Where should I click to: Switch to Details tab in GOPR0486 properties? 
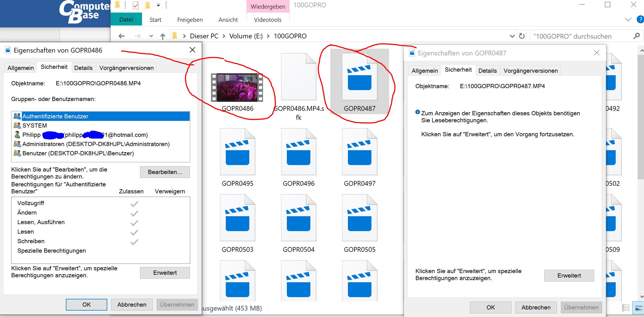click(83, 68)
